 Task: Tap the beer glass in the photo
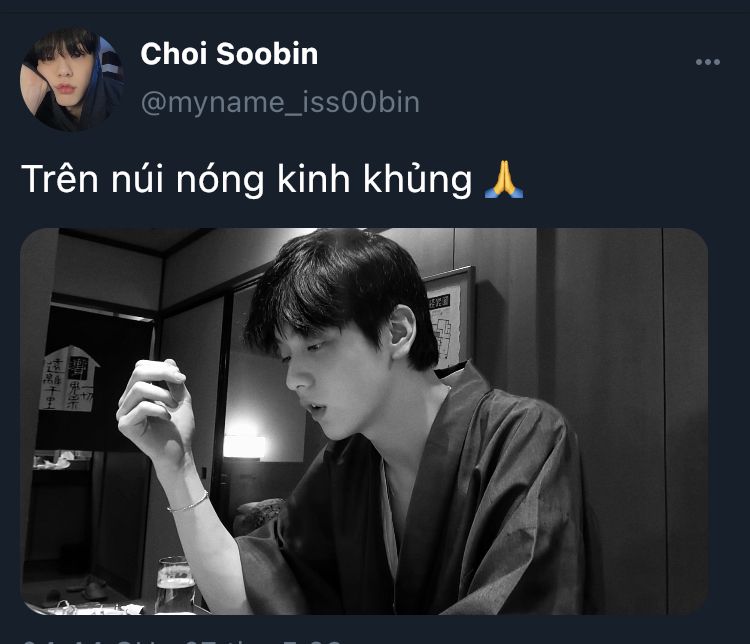coord(175,585)
